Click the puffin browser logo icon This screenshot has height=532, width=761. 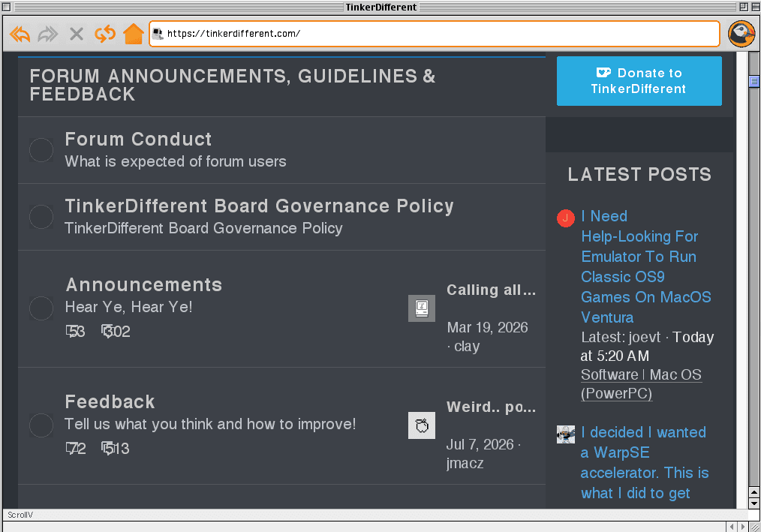point(741,34)
